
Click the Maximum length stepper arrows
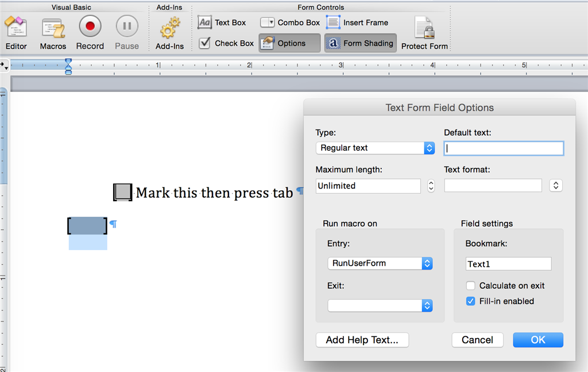click(x=431, y=186)
